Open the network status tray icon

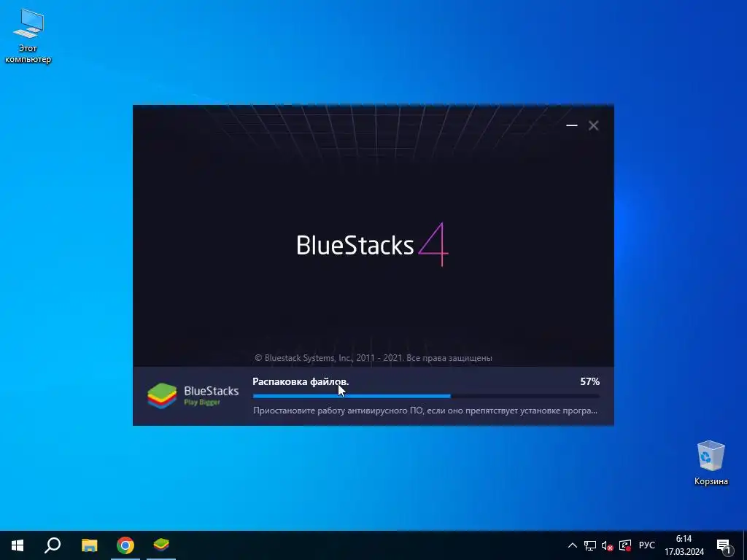(589, 545)
